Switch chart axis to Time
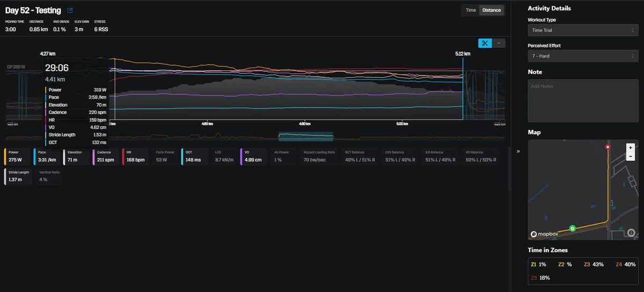This screenshot has height=292, width=644. pos(470,10)
